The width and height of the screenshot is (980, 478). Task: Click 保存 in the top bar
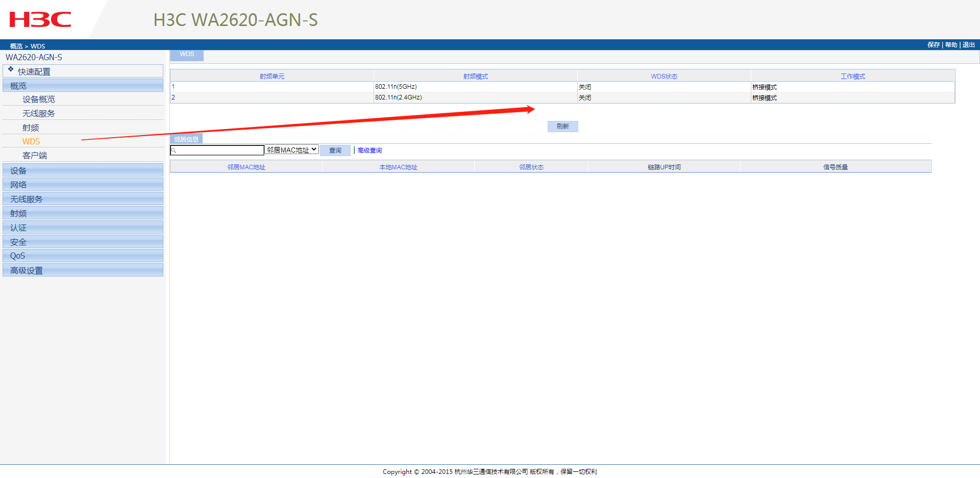tap(934, 45)
